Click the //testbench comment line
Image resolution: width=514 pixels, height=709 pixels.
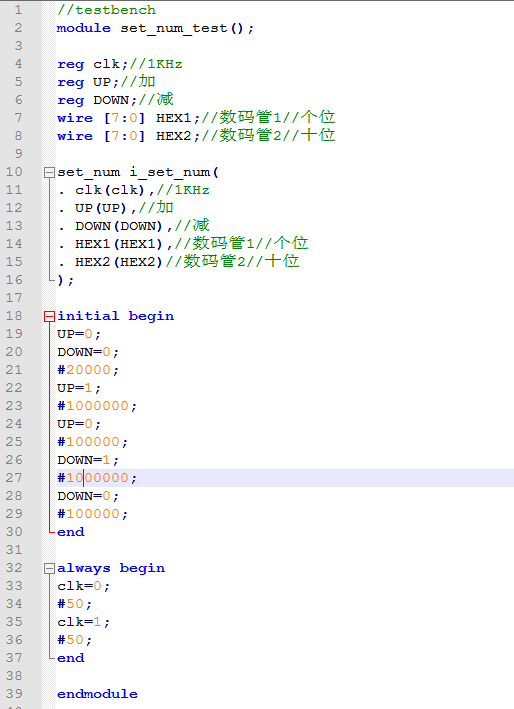[x=106, y=10]
